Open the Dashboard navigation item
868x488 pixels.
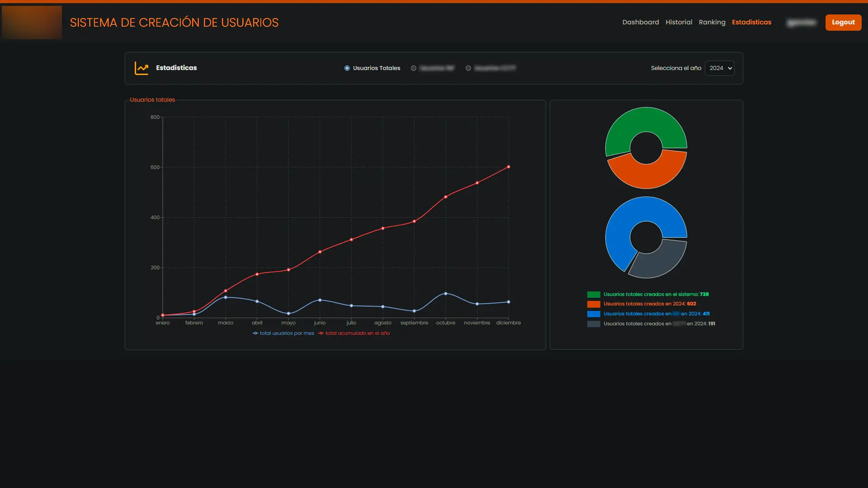click(641, 22)
